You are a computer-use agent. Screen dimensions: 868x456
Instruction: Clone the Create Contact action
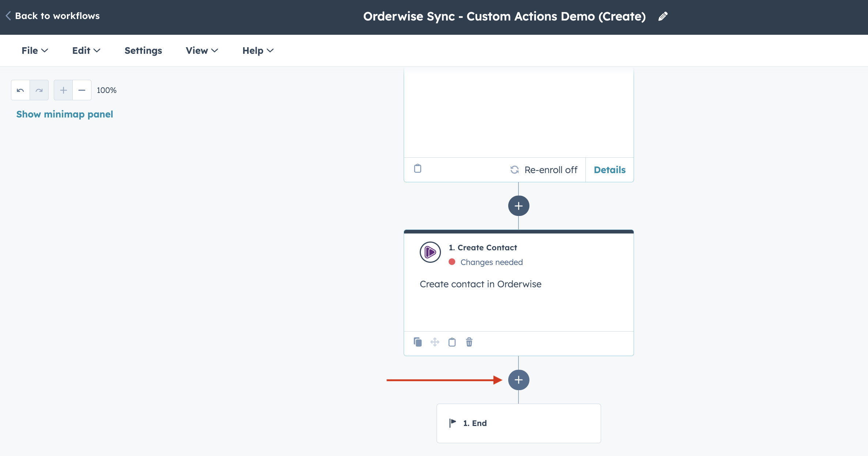pyautogui.click(x=418, y=342)
